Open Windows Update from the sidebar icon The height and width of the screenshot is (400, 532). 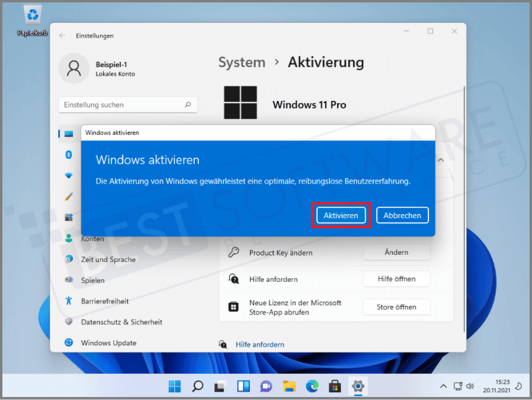69,342
